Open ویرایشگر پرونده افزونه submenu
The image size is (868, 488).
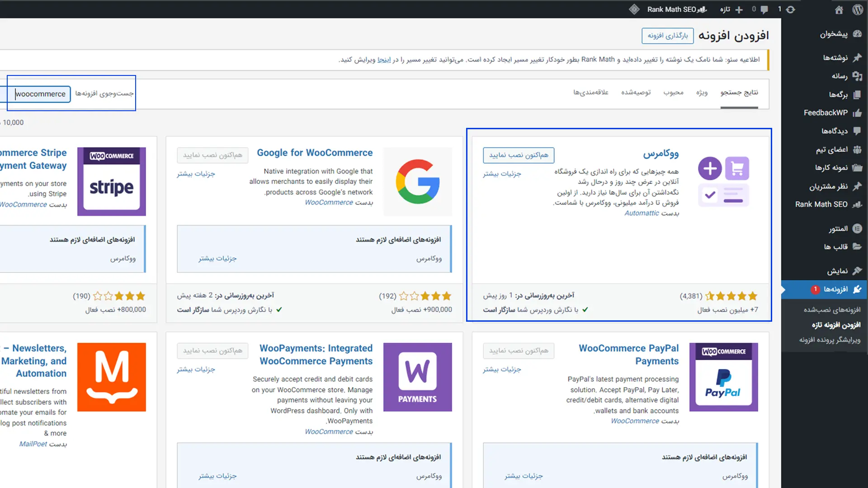[830, 340]
